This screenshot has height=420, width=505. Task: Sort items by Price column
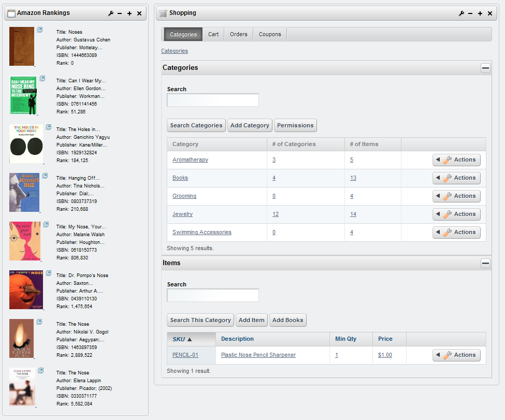click(385, 339)
